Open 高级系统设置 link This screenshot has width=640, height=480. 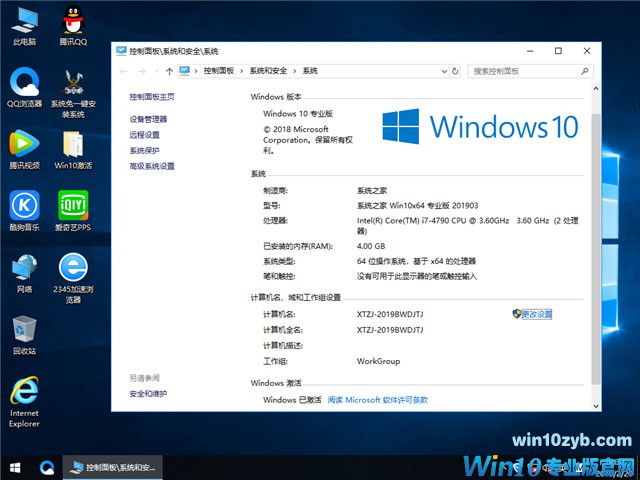click(152, 166)
